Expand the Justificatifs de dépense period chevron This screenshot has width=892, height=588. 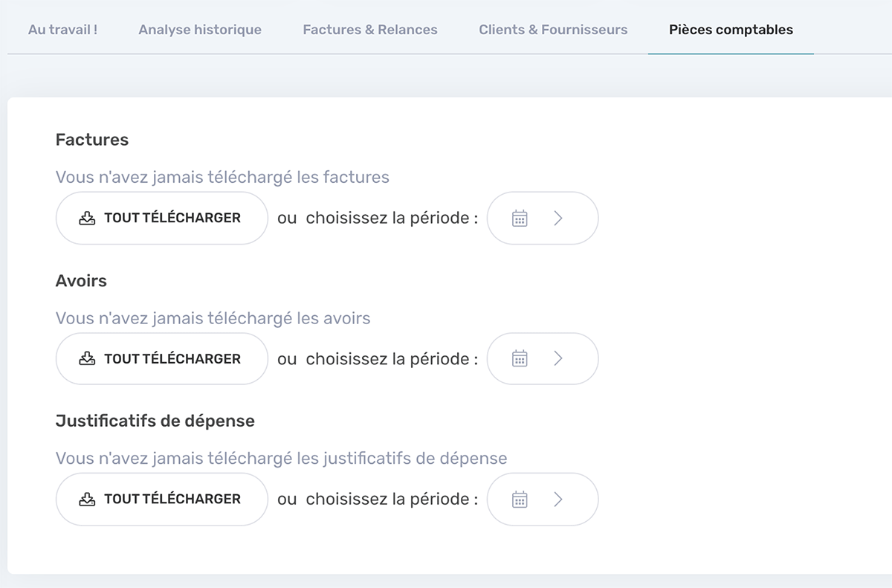559,499
